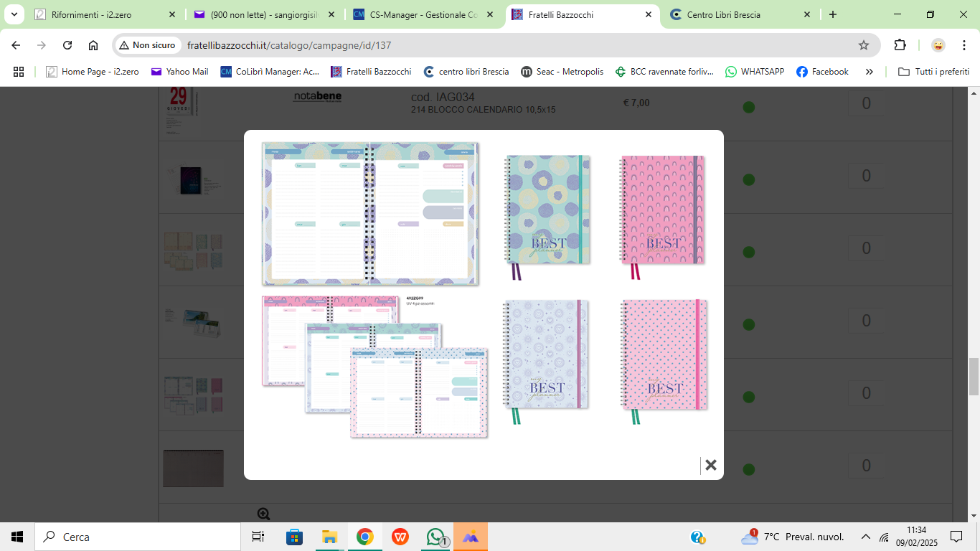
Task: Click the quantity field for IAG034 calendar block
Action: pyautogui.click(x=866, y=103)
